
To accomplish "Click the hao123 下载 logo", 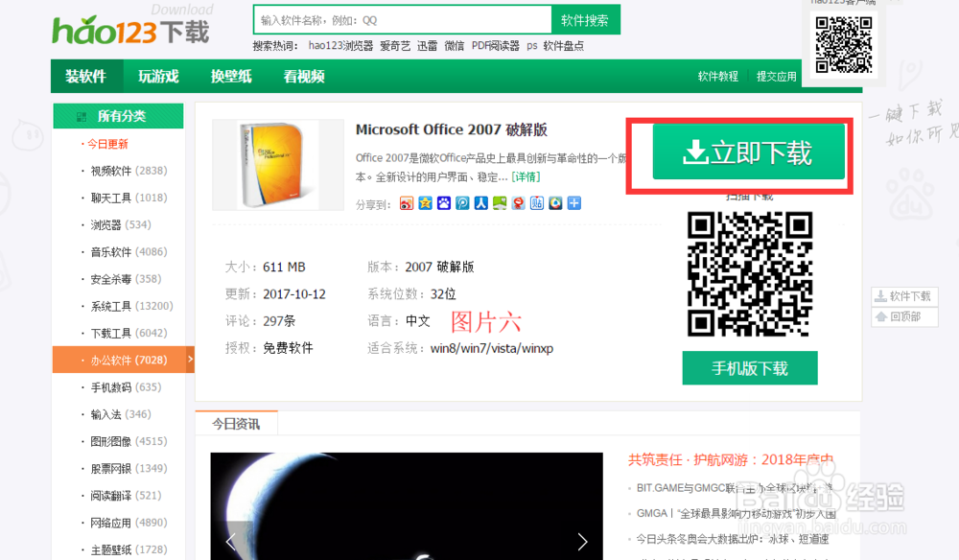I will 130,29.
